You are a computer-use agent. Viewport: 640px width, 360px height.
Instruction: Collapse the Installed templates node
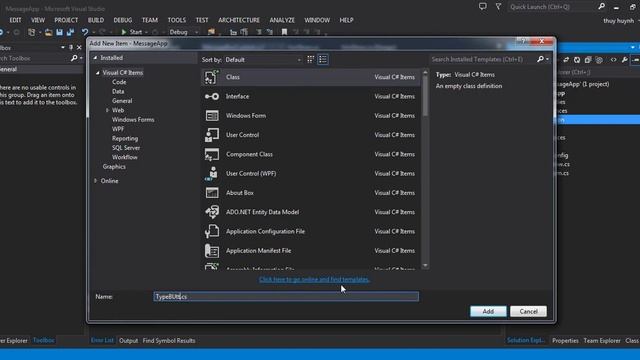[x=95, y=58]
